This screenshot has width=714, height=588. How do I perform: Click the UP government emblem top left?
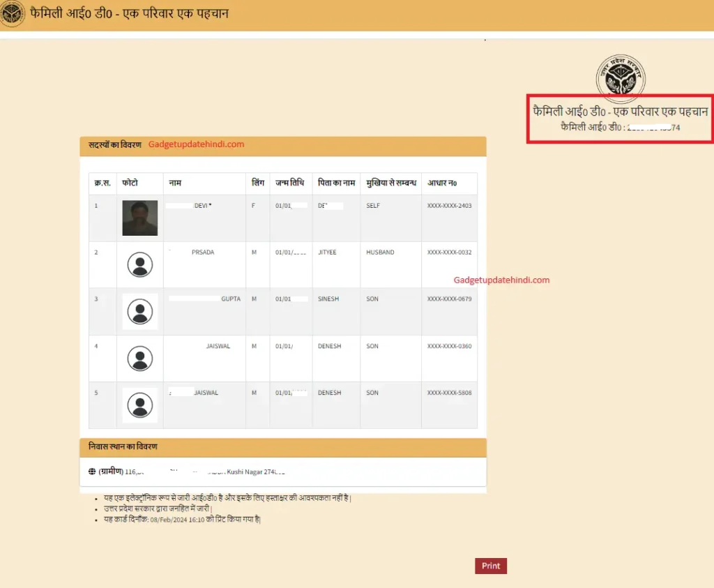[13, 14]
